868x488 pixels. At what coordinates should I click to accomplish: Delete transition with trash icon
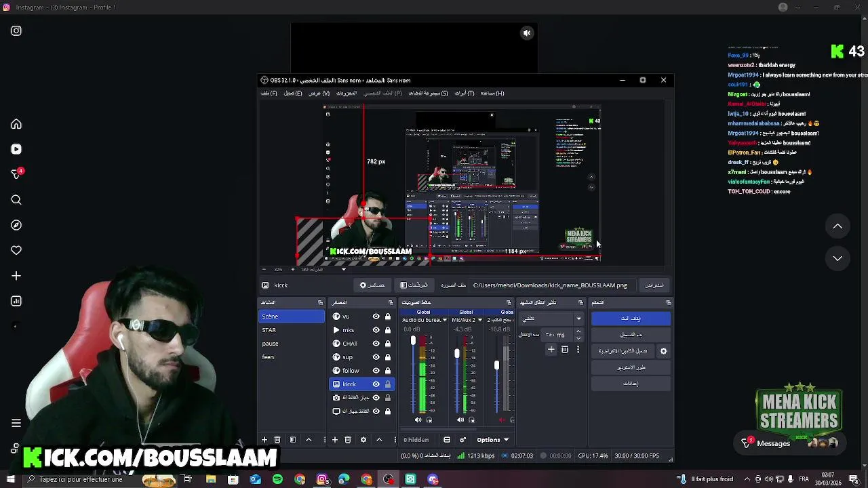pyautogui.click(x=565, y=350)
